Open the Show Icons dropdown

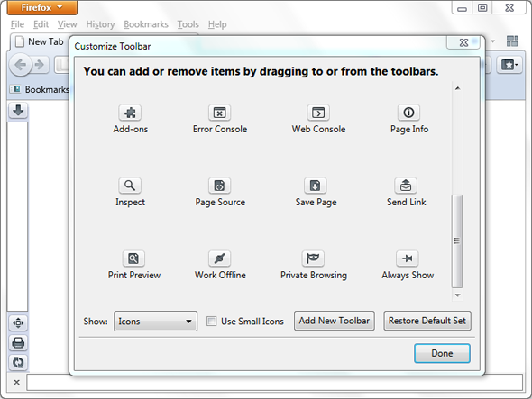pos(155,321)
